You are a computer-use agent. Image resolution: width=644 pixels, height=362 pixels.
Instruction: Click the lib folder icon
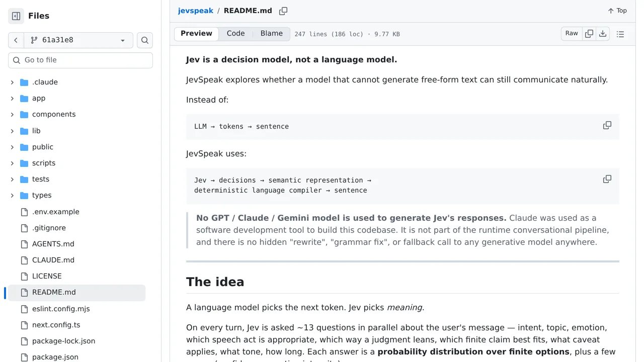pos(24,131)
